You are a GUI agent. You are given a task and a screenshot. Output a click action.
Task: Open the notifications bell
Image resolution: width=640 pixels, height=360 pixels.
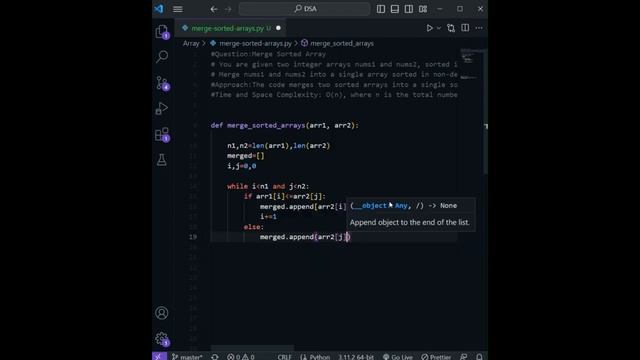pyautogui.click(x=479, y=357)
